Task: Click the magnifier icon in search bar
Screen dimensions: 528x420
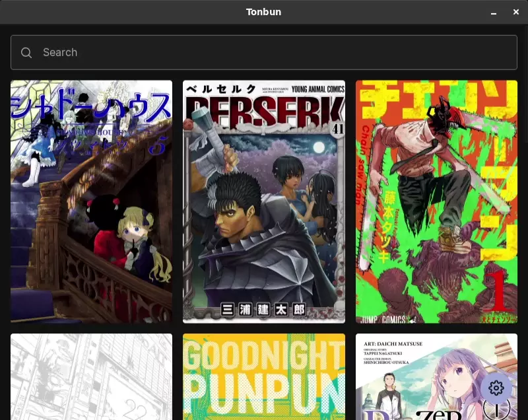Action: coord(26,53)
